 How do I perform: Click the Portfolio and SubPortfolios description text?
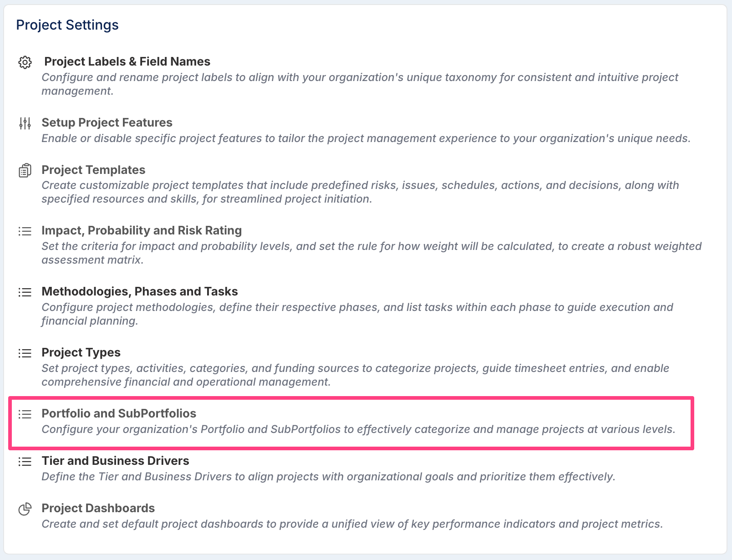pyautogui.click(x=358, y=429)
